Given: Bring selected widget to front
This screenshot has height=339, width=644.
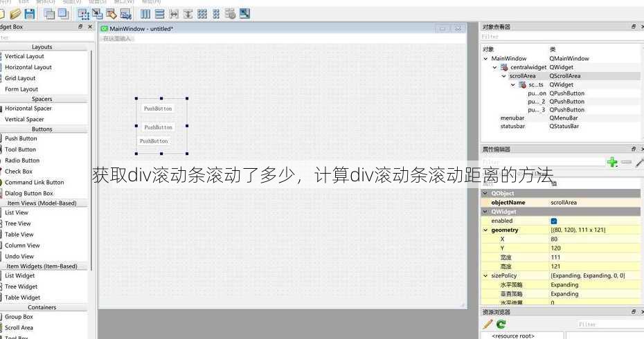Looking at the screenshot, I should 63,14.
